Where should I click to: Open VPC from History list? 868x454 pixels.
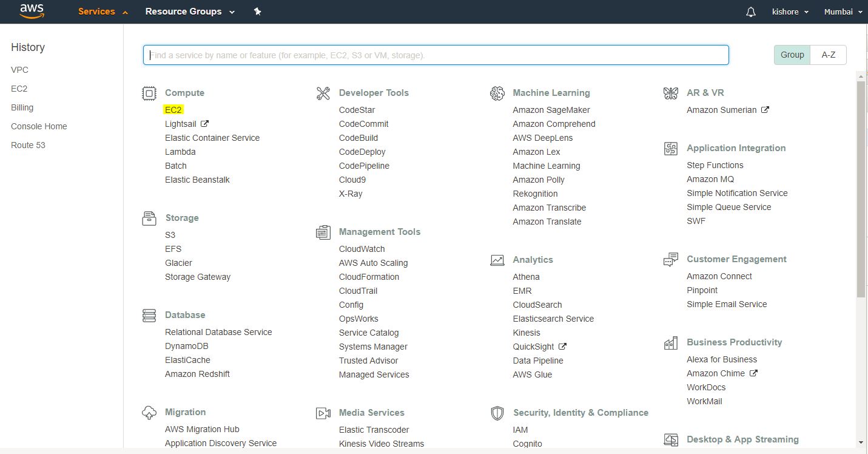click(x=19, y=70)
